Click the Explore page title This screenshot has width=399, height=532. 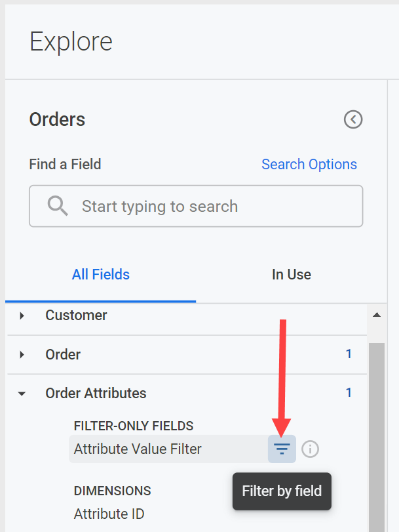coord(70,41)
